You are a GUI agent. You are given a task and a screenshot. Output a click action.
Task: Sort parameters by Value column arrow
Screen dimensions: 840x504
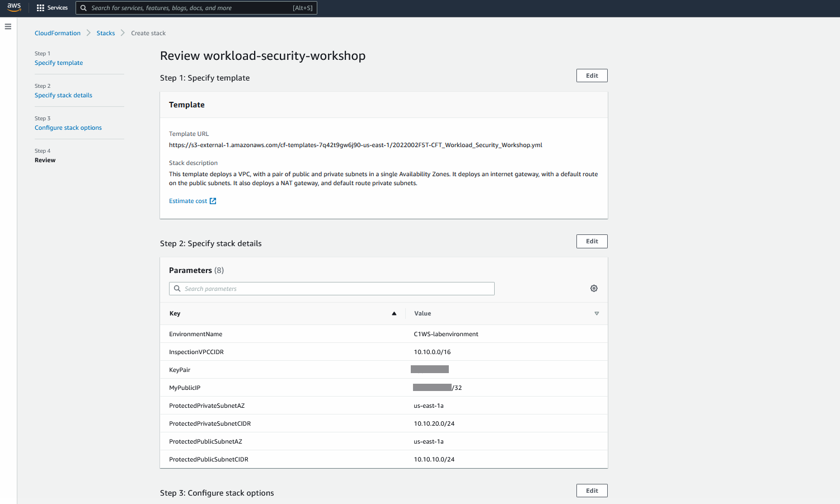[x=597, y=313]
